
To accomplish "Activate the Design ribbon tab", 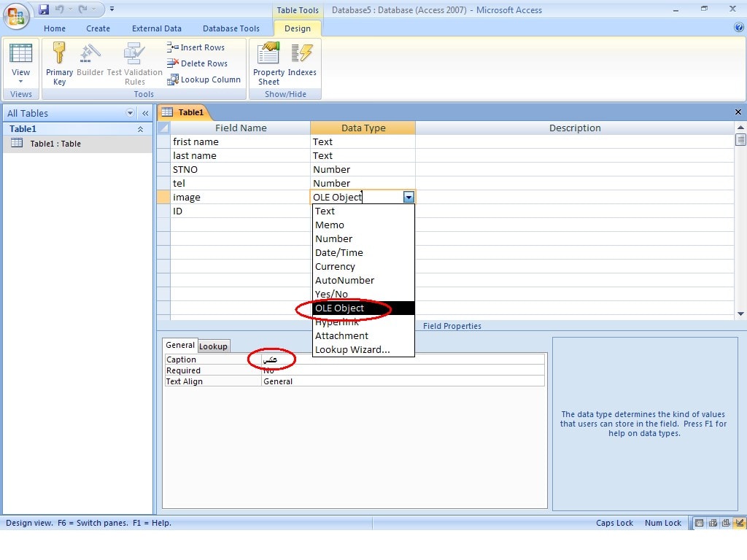I will pos(298,28).
